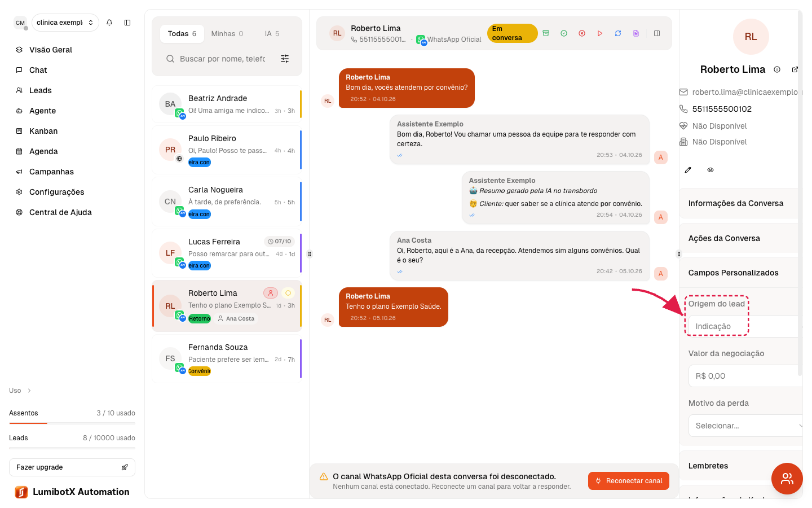Click the Leads usage progress bar
The height and width of the screenshot is (508, 812).
pyautogui.click(x=72, y=448)
